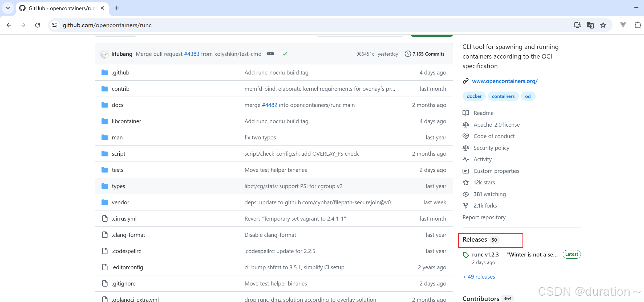644x302 pixels.
Task: Bookmark this page with the star icon
Action: click(x=603, y=25)
